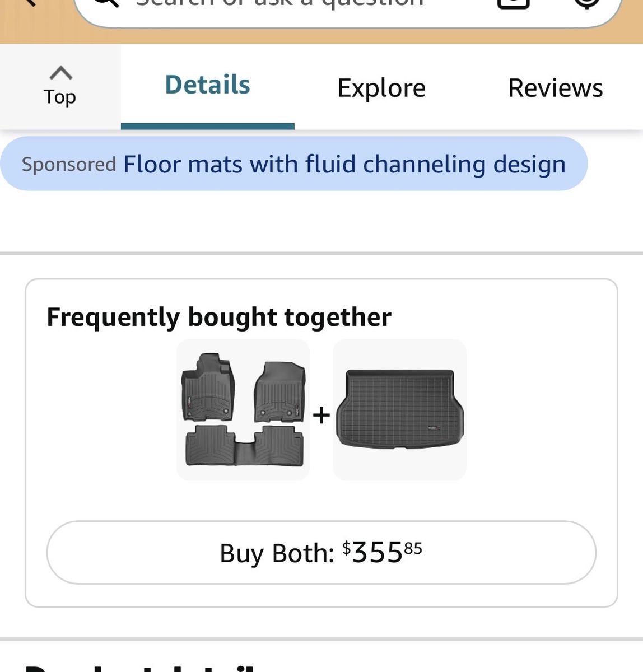
Task: Select the Frequently bought together heading
Action: (x=219, y=317)
